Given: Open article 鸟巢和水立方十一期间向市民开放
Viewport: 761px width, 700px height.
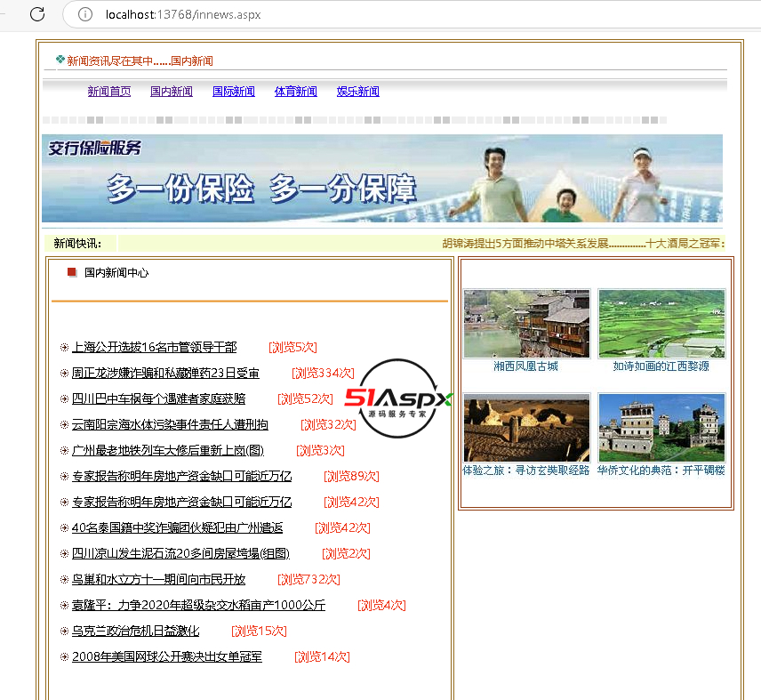Looking at the screenshot, I should pyautogui.click(x=159, y=579).
